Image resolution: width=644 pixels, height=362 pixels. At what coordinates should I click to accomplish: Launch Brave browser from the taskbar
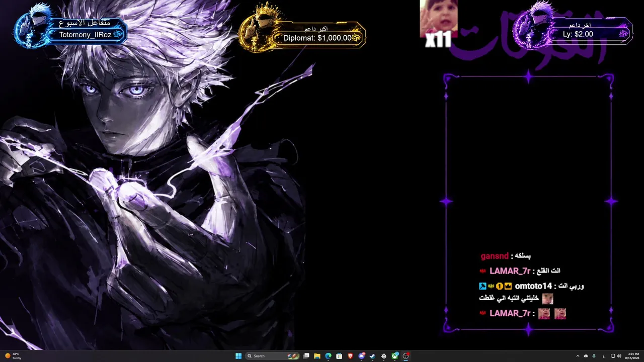[x=350, y=356]
